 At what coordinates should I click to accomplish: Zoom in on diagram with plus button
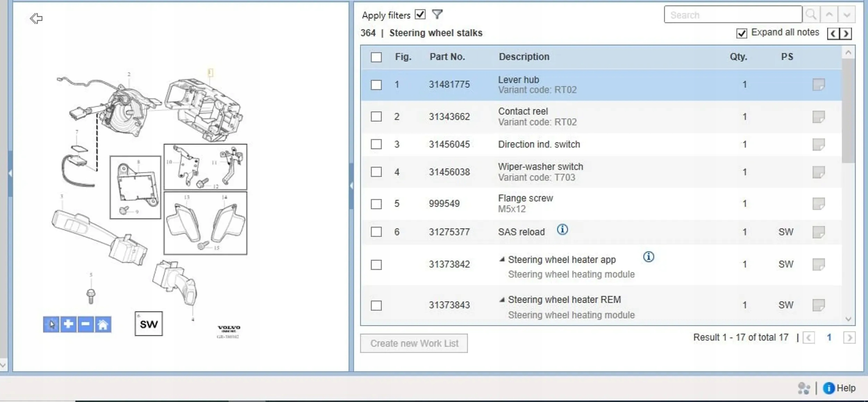click(x=68, y=324)
